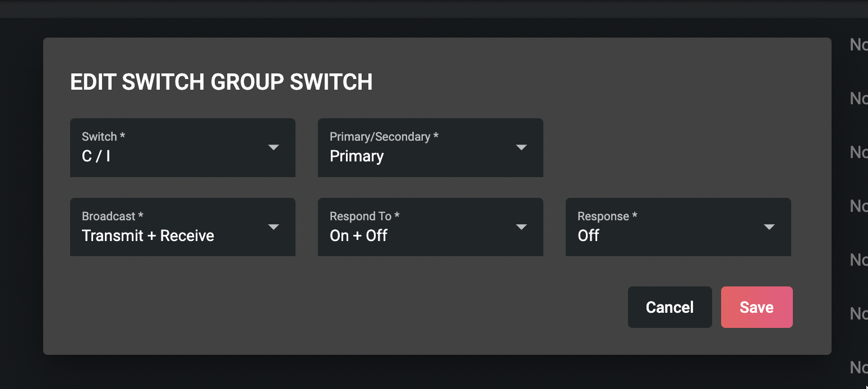Save the switch group switch changes
868x389 pixels.
pyautogui.click(x=756, y=307)
